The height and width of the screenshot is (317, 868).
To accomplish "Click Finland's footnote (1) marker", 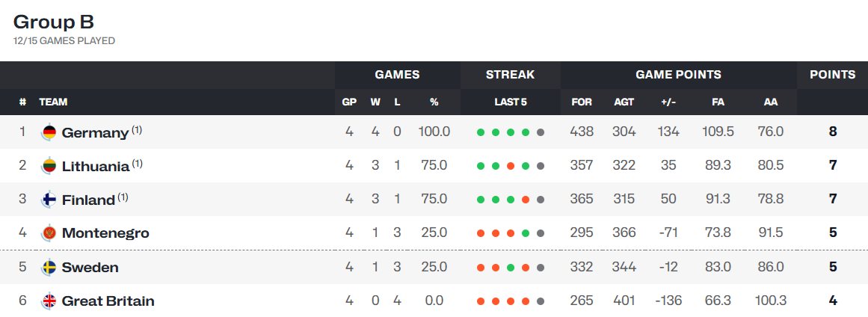I will tap(123, 197).
